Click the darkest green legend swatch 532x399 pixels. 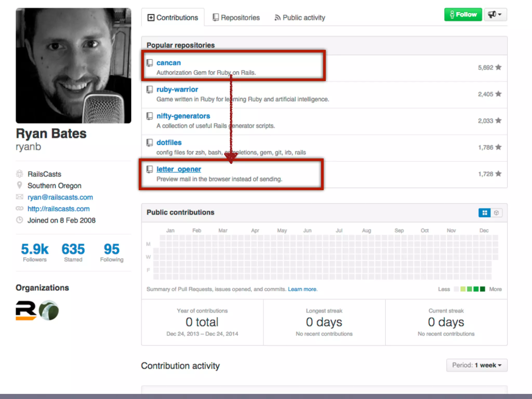point(483,289)
